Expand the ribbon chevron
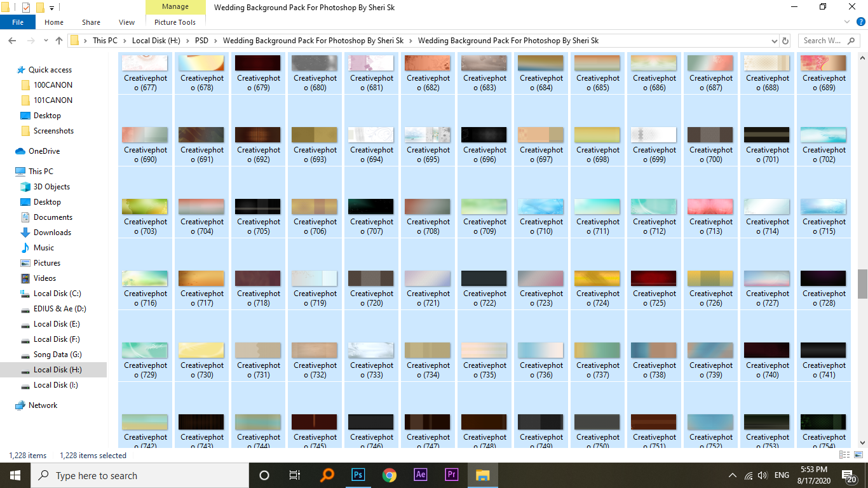868x488 pixels. point(848,22)
